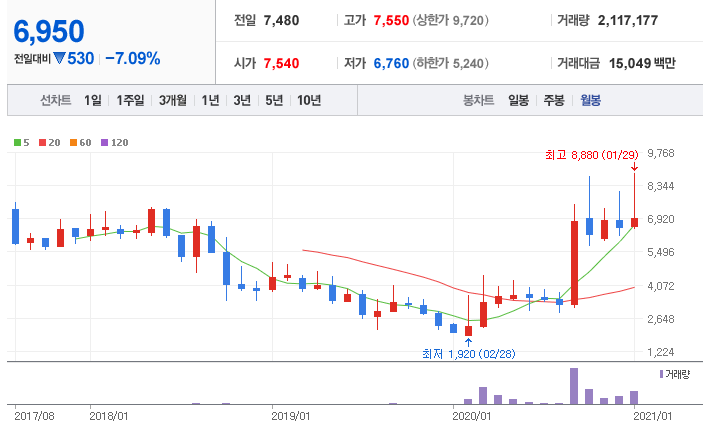The height and width of the screenshot is (437, 703).
Task: Select the 1주일 line chart period
Action: click(130, 100)
